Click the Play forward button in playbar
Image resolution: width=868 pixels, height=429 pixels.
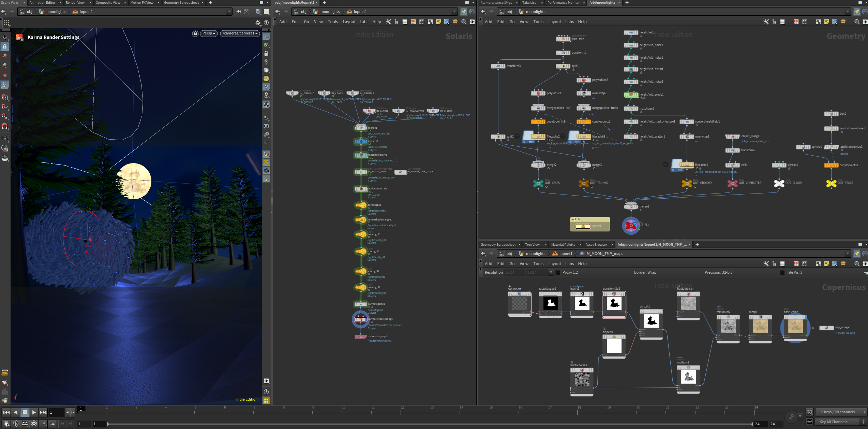[x=34, y=412]
